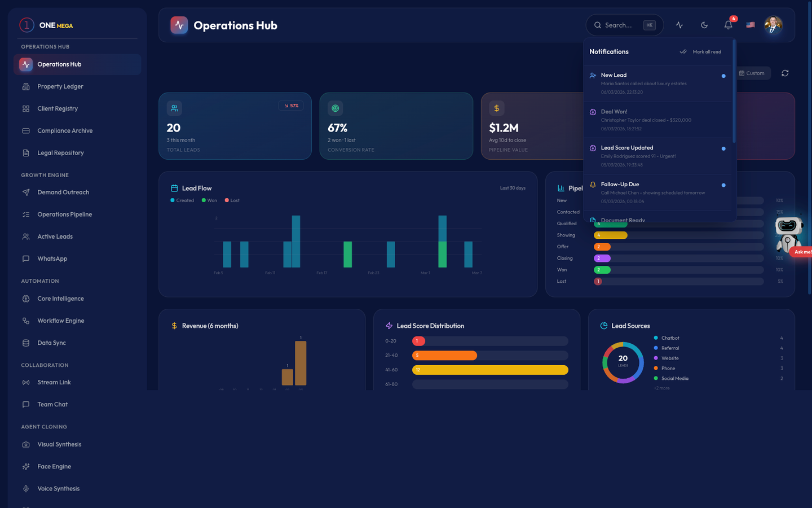Image resolution: width=812 pixels, height=508 pixels.
Task: Expand the +2 more lead sources link
Action: 661,388
